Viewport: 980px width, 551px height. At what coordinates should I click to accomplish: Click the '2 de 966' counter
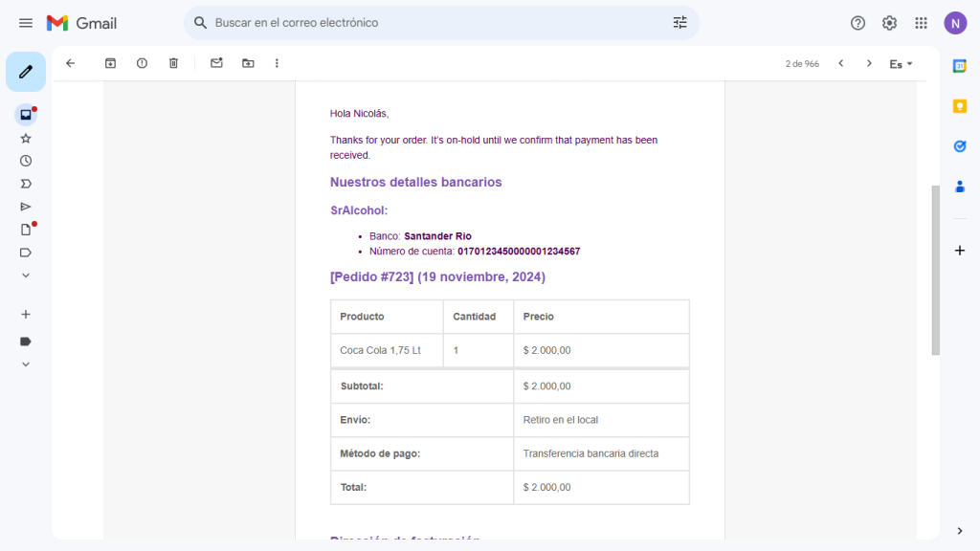point(802,64)
